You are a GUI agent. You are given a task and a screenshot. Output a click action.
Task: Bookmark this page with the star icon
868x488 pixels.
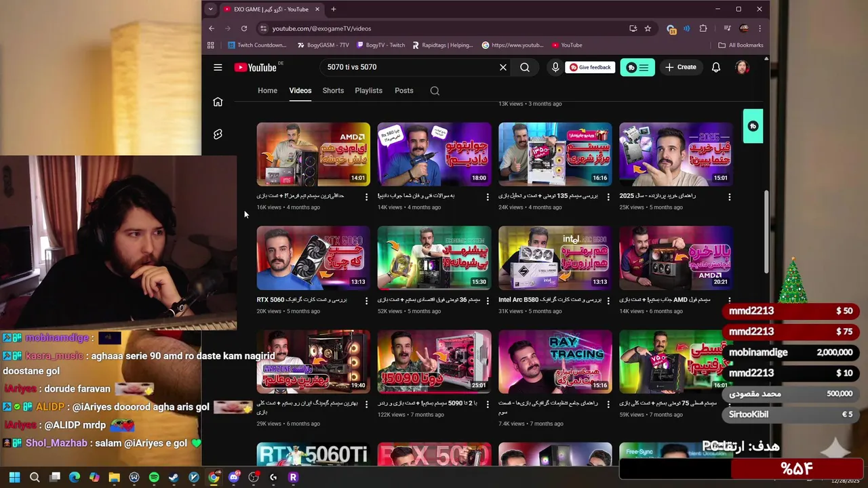[648, 28]
